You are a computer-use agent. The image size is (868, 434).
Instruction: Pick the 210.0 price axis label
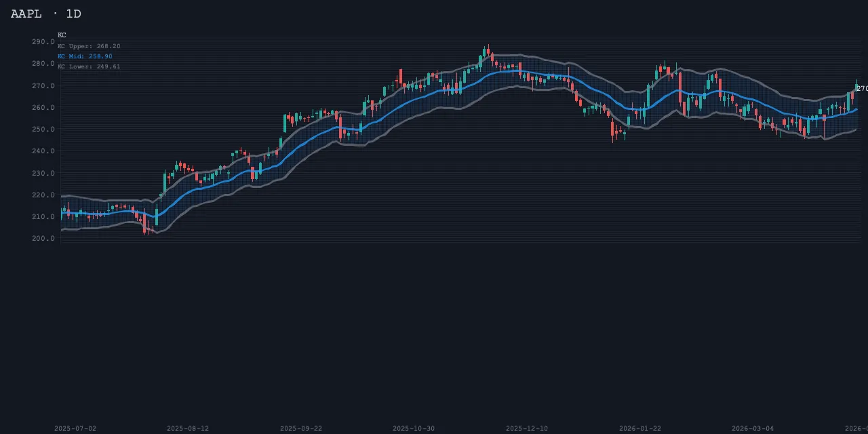click(43, 216)
